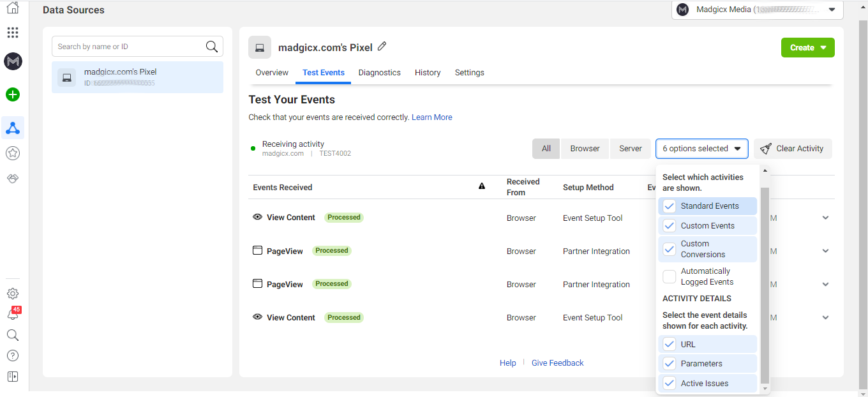
Task: Open notifications bell with 45 badge
Action: pos(13,314)
